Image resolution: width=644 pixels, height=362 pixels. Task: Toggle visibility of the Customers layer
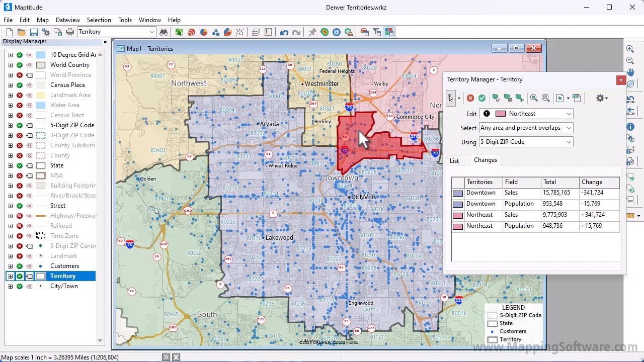[x=20, y=266]
